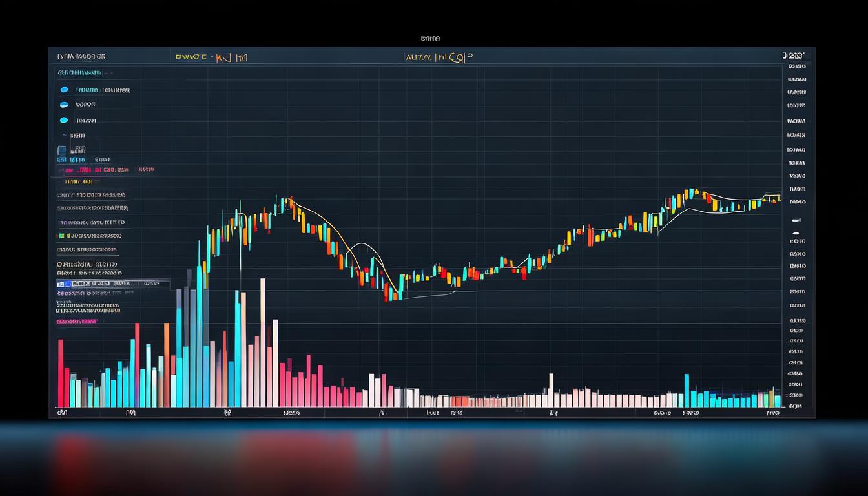The height and width of the screenshot is (496, 868).
Task: Click the upper white oval marker on price axis
Action: (795, 221)
